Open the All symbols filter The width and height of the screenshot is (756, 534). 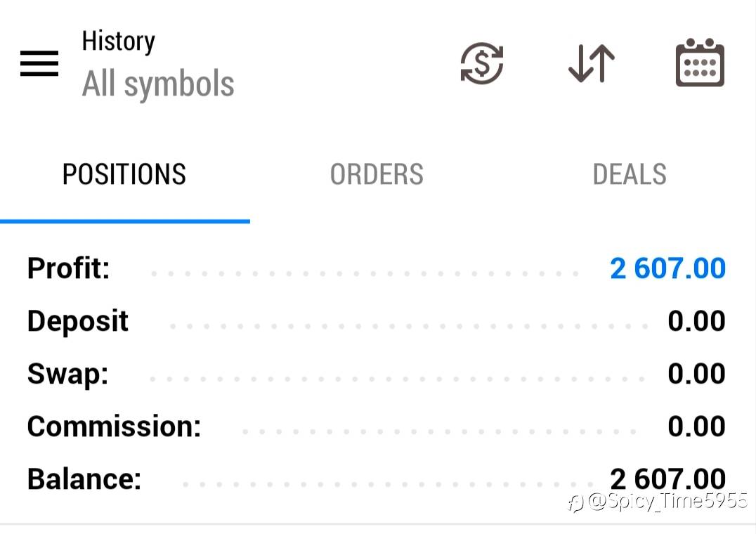[158, 84]
